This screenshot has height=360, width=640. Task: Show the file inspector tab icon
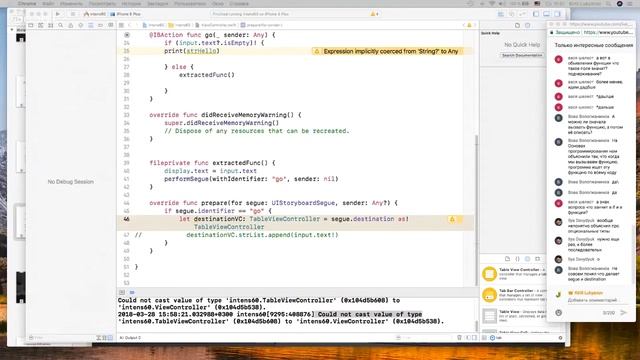click(517, 25)
